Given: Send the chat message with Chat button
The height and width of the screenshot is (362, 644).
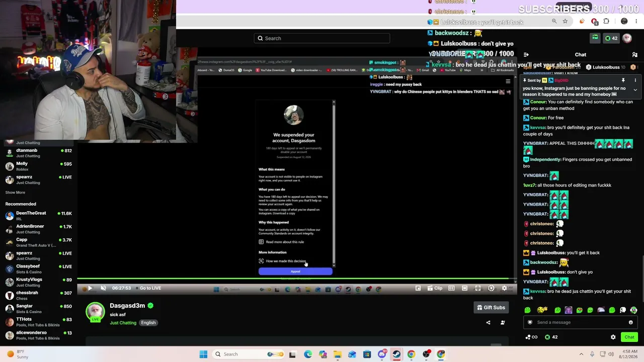Looking at the screenshot, I should (x=629, y=337).
